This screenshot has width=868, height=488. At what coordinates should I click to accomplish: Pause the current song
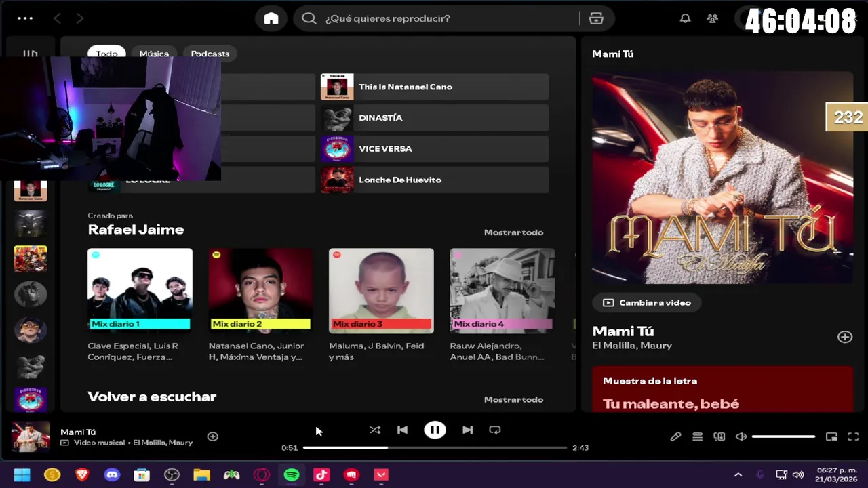(435, 430)
